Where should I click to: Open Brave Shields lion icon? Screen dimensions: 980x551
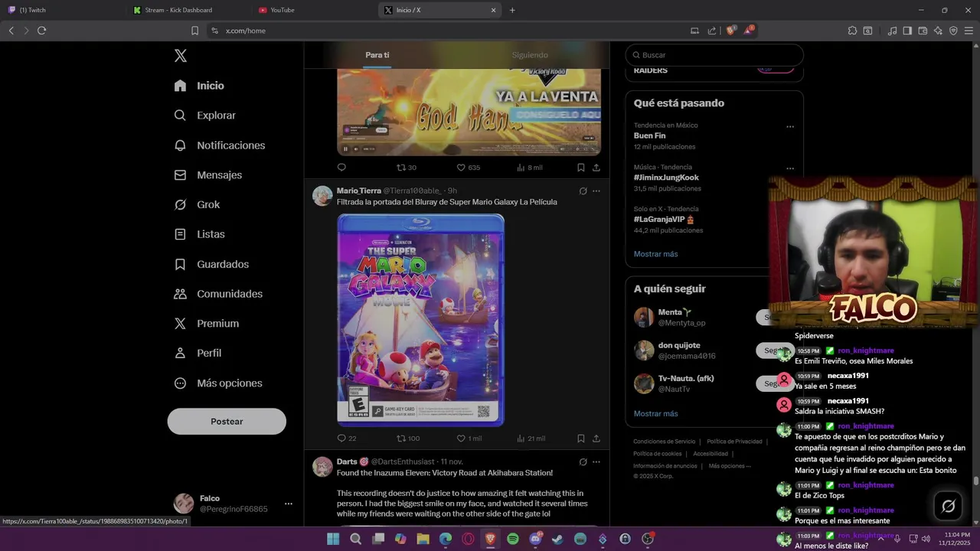tap(730, 31)
